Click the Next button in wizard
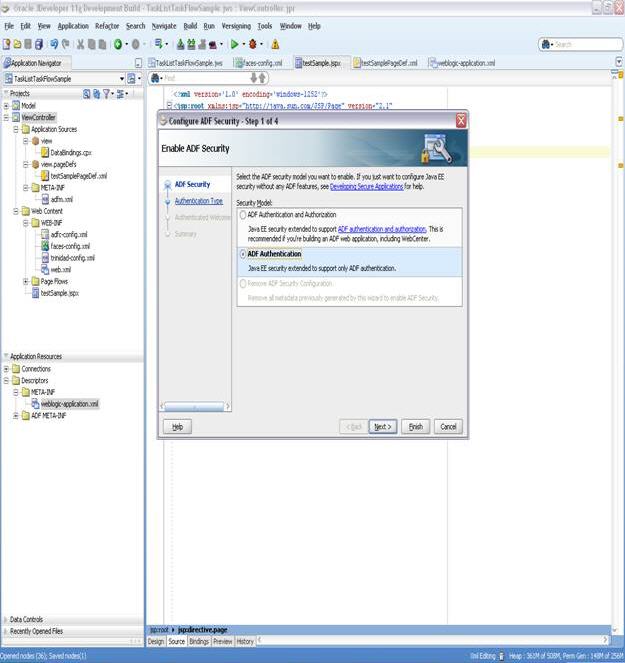Viewport: 625px width, 663px height. [x=383, y=427]
